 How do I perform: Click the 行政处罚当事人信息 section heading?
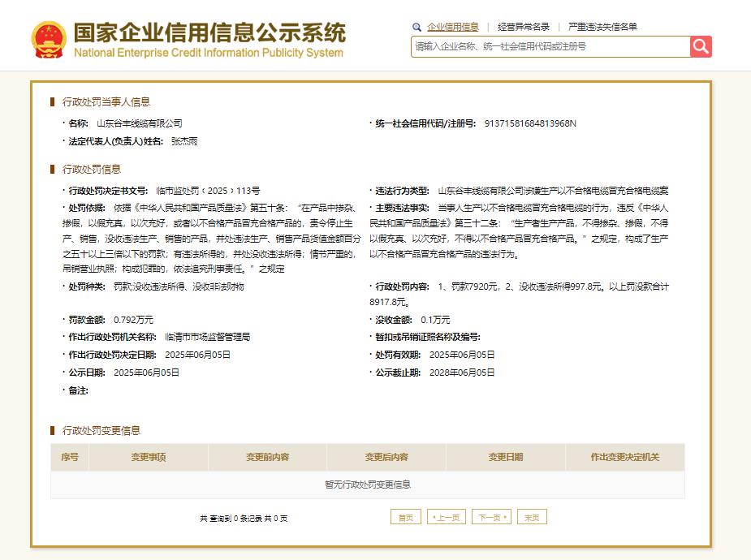click(106, 102)
